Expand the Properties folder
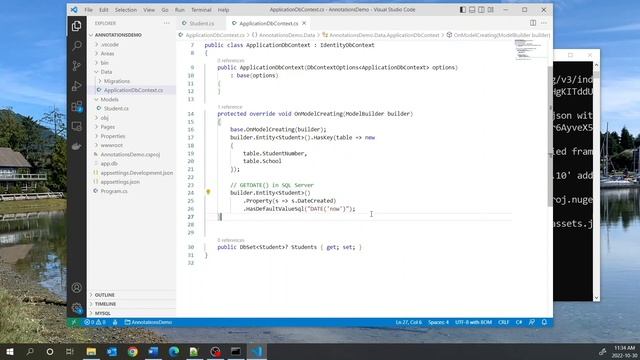The width and height of the screenshot is (640, 360). [113, 136]
